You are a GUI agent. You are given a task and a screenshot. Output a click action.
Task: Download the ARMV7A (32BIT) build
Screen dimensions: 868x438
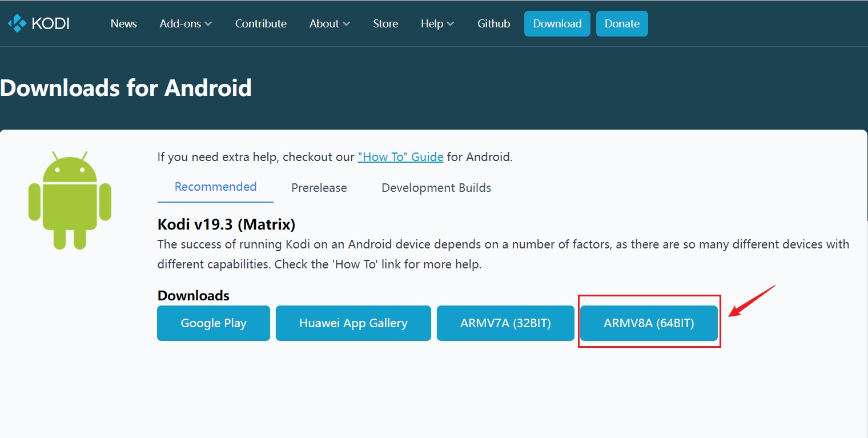click(x=505, y=323)
